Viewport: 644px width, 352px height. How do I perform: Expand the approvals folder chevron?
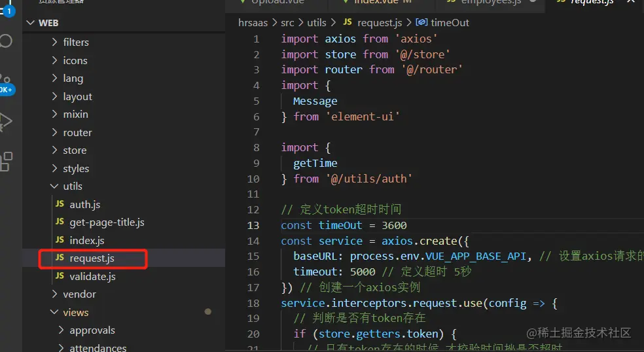[x=62, y=330]
